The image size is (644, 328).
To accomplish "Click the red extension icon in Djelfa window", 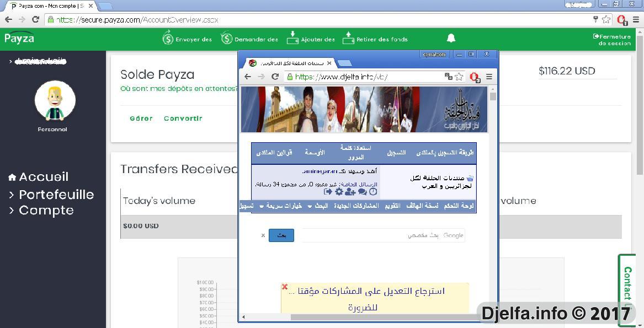I will (475, 77).
